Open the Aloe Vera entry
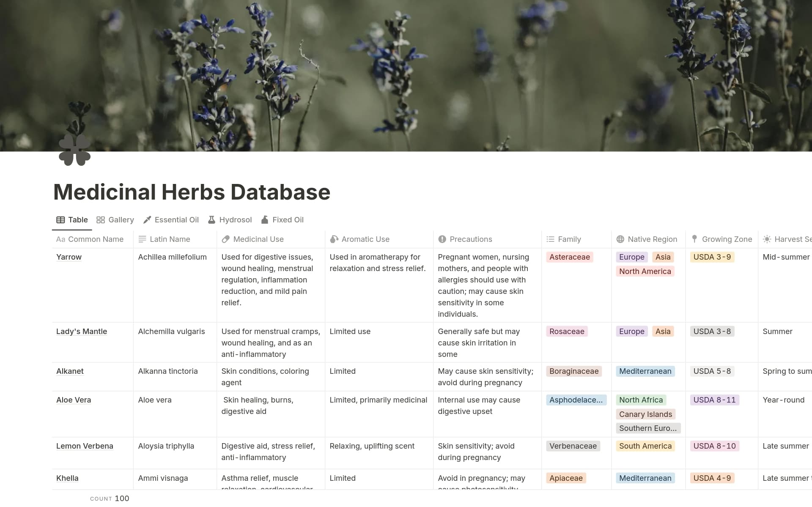Viewport: 812px width, 507px height. (x=74, y=400)
